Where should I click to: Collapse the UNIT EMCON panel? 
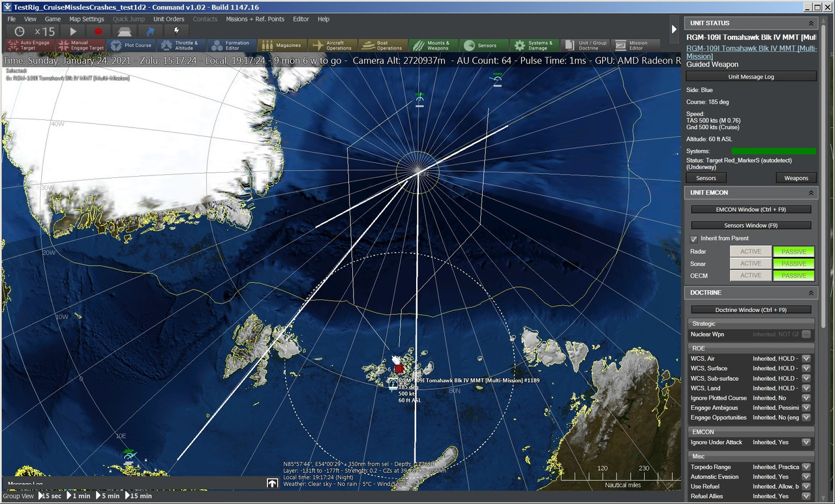point(811,192)
